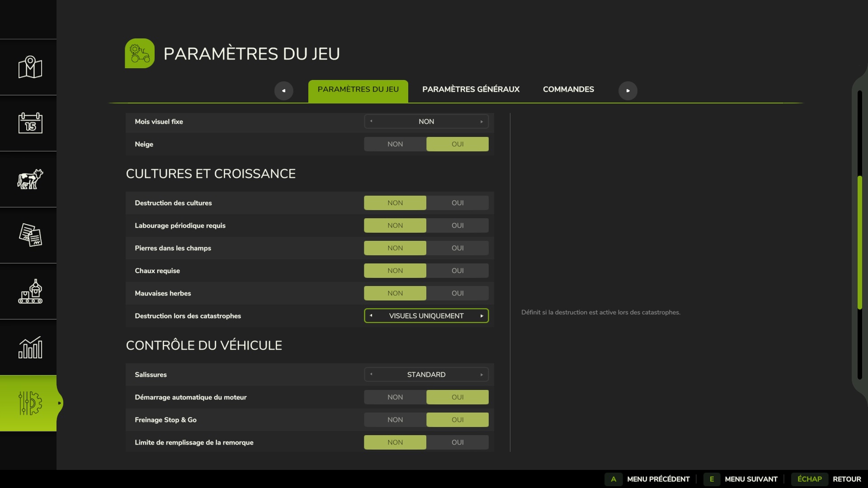Image resolution: width=868 pixels, height=488 pixels.
Task: Click MENU PRÉCÉDENT button
Action: (x=658, y=479)
